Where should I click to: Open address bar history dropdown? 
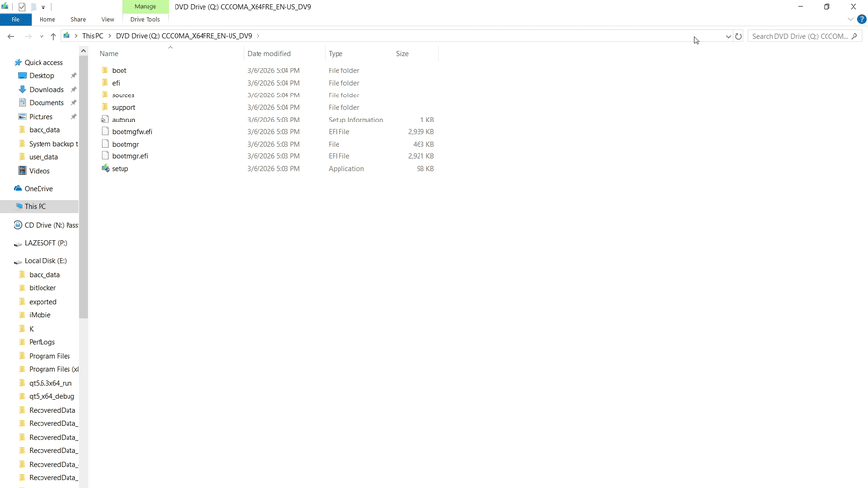[728, 36]
